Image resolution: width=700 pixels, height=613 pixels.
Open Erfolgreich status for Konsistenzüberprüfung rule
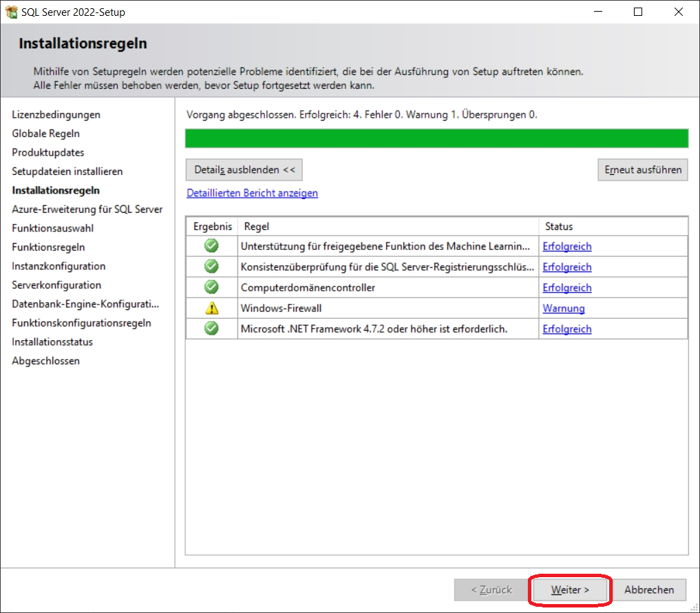[x=567, y=267]
